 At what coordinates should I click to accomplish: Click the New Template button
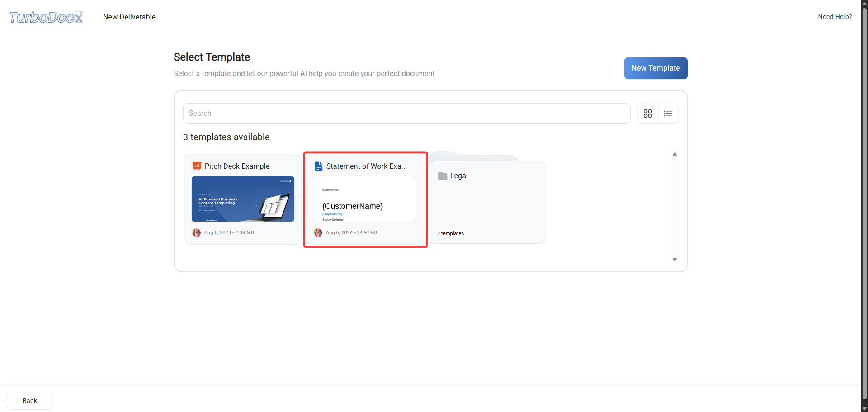point(656,68)
